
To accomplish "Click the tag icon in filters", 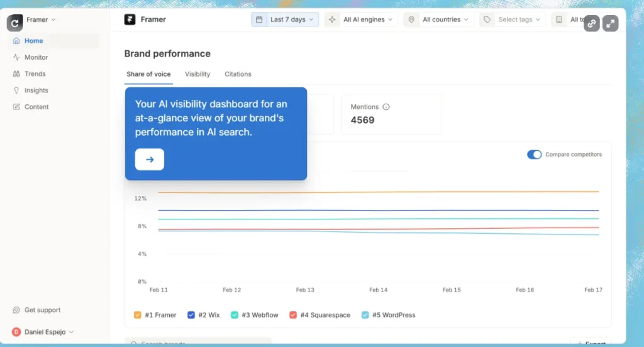I will 487,19.
